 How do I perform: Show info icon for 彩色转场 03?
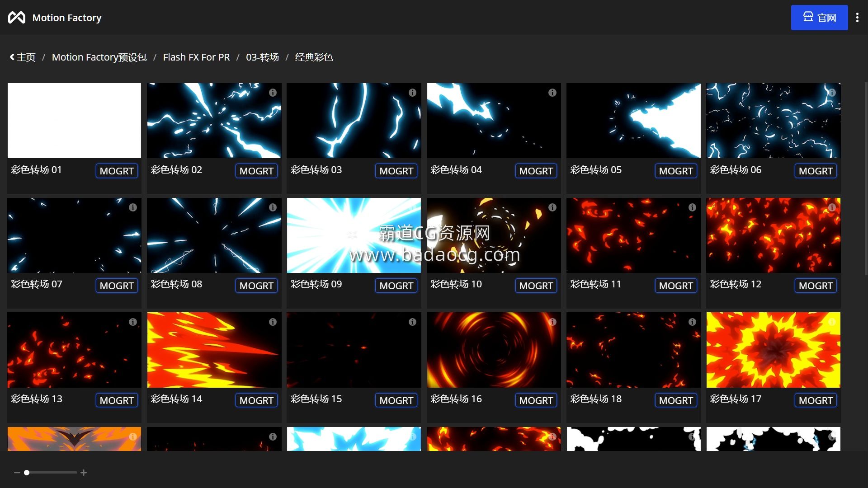412,93
